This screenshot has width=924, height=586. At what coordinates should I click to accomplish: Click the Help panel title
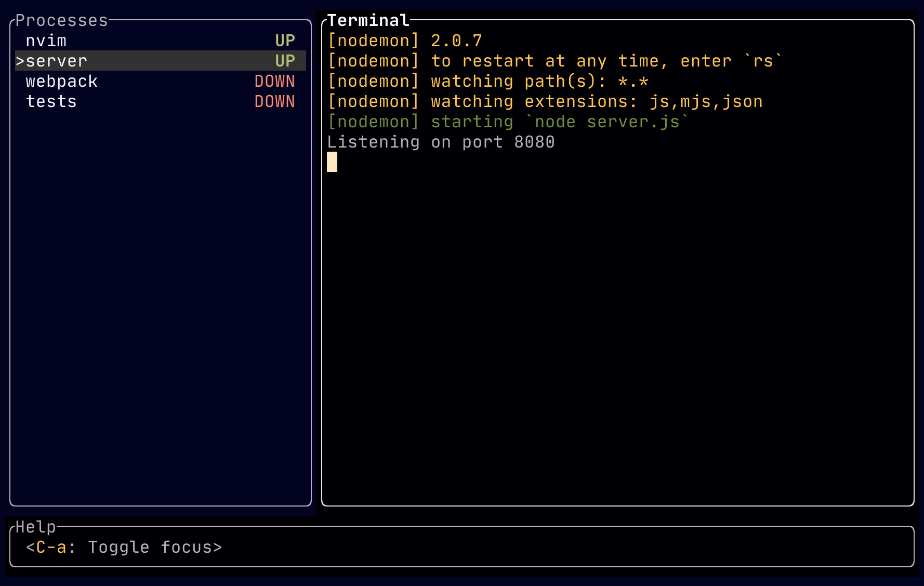point(34,527)
